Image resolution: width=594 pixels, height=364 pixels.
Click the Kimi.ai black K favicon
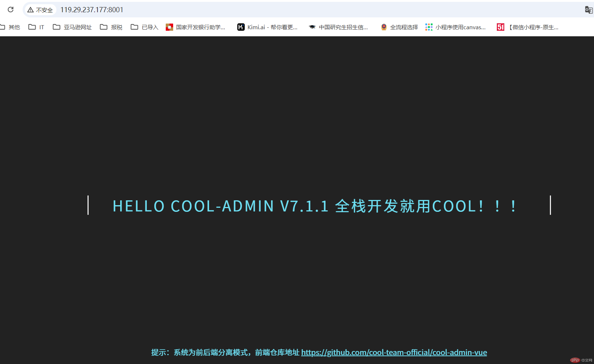(x=241, y=27)
